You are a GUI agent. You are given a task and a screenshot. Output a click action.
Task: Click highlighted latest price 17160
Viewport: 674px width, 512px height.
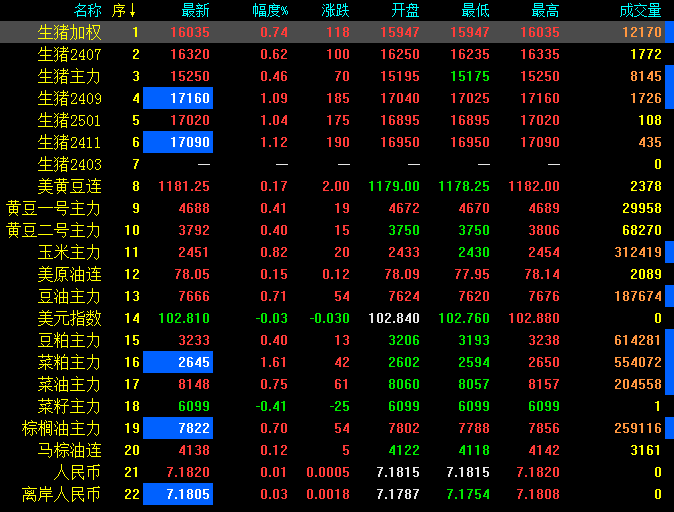[x=178, y=98]
